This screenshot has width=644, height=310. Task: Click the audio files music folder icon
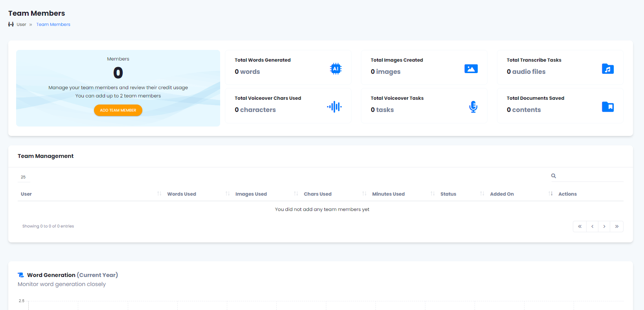pos(607,69)
